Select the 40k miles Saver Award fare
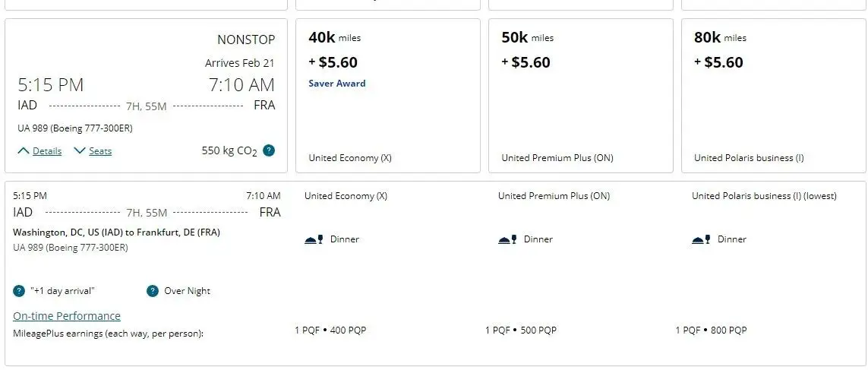This screenshot has height=370, width=868. pos(387,96)
